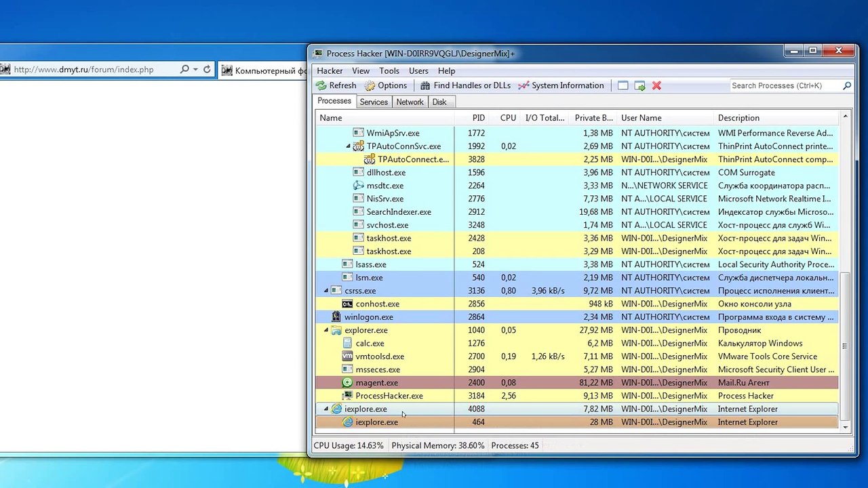Open Find Handles or DLLs
Image resolution: width=868 pixels, height=488 pixels.
click(465, 85)
